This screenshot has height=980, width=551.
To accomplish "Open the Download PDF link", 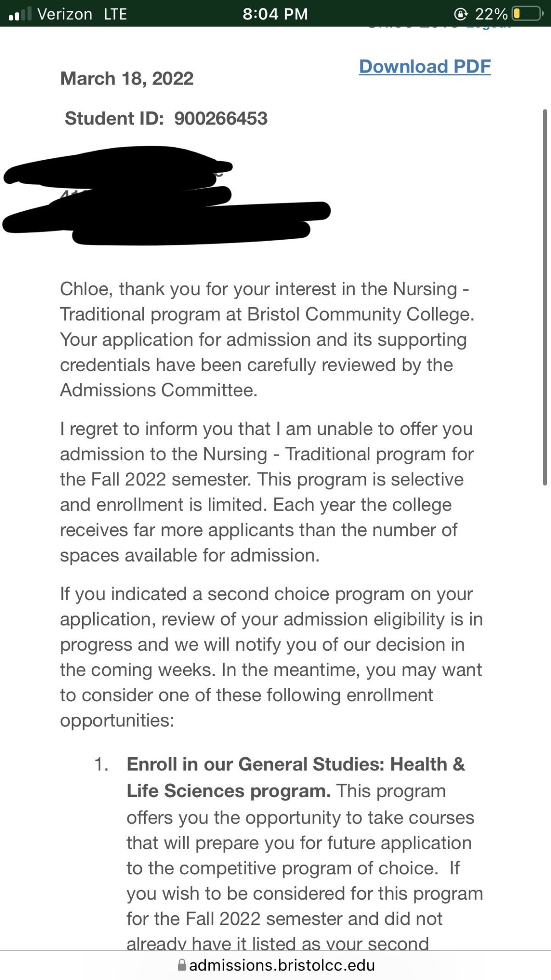I will click(425, 67).
